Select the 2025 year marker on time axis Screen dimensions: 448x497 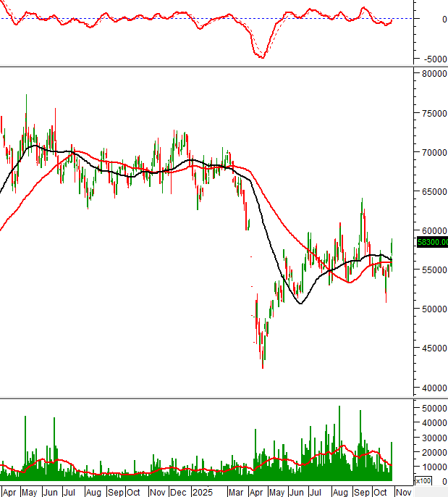point(201,492)
